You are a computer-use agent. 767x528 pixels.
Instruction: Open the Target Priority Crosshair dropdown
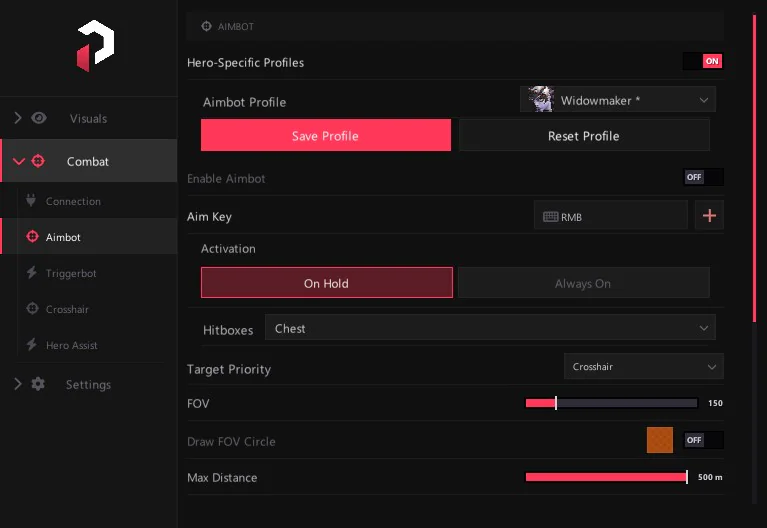(644, 367)
